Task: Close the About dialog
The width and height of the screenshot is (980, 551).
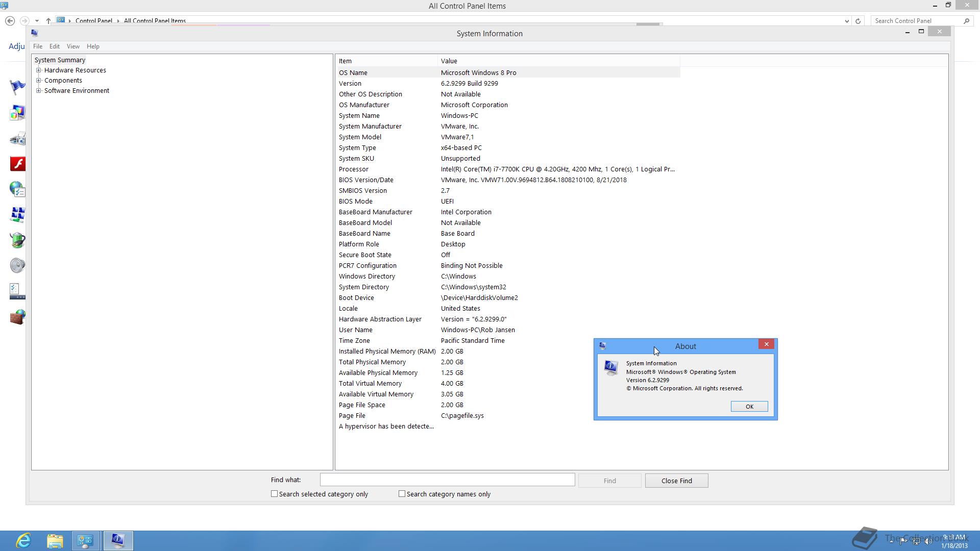Action: (766, 344)
